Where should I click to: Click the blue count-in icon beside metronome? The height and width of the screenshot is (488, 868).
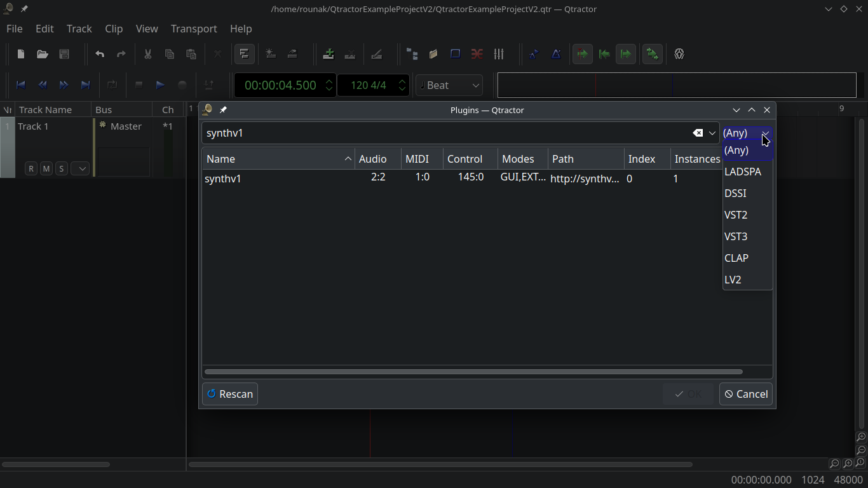point(534,54)
